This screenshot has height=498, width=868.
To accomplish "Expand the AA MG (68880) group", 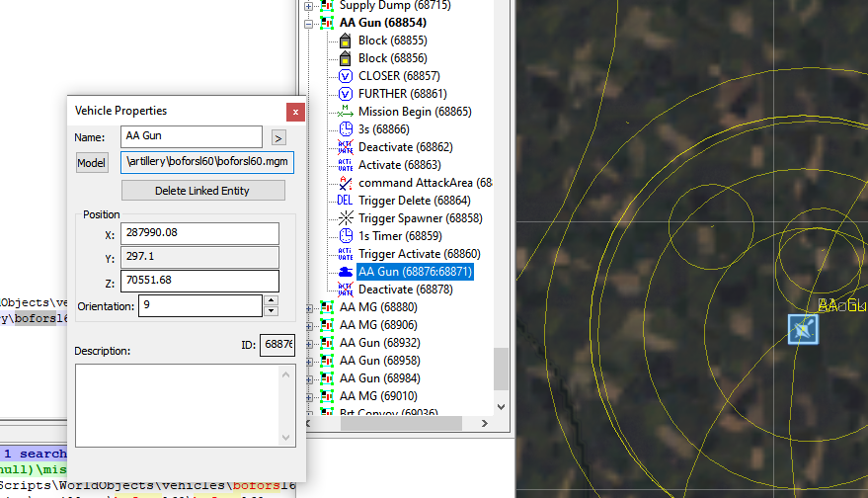I will (x=309, y=307).
